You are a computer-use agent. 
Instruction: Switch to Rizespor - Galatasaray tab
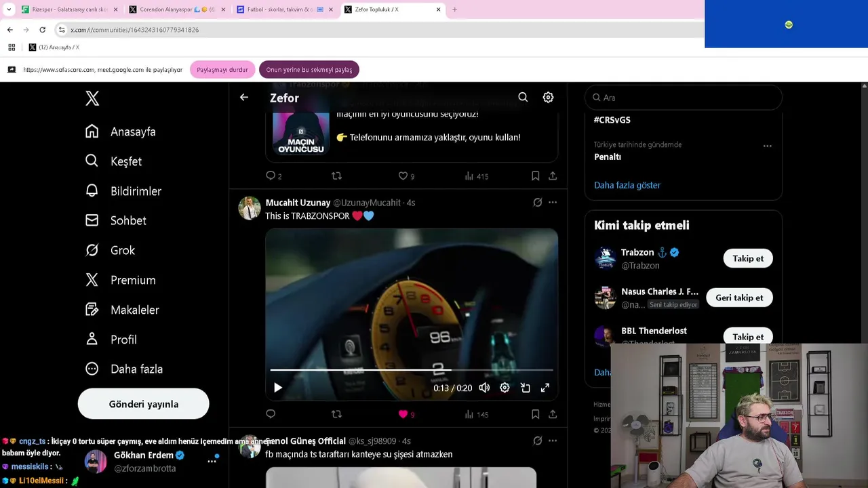pos(68,9)
